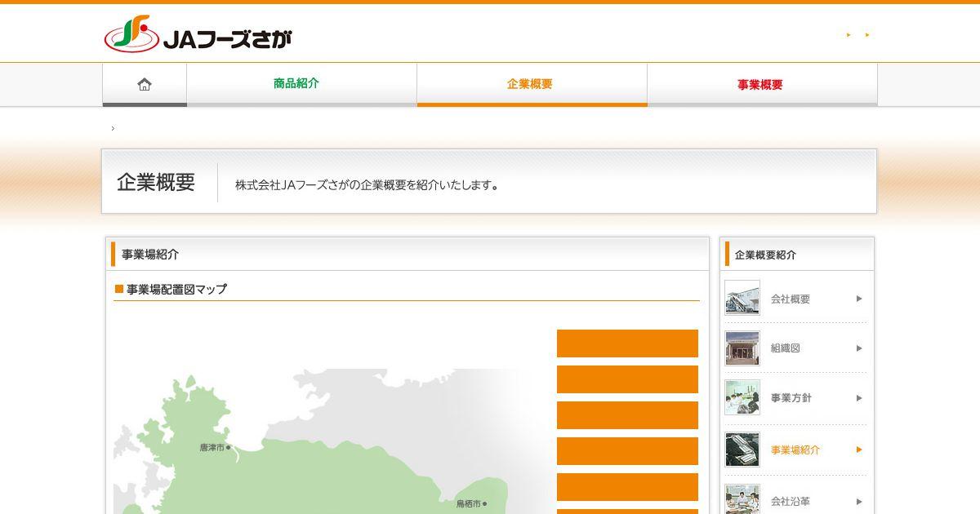Screen dimensions: 980x514
Task: Click the 事業場紹介 section heading
Action: coord(150,255)
